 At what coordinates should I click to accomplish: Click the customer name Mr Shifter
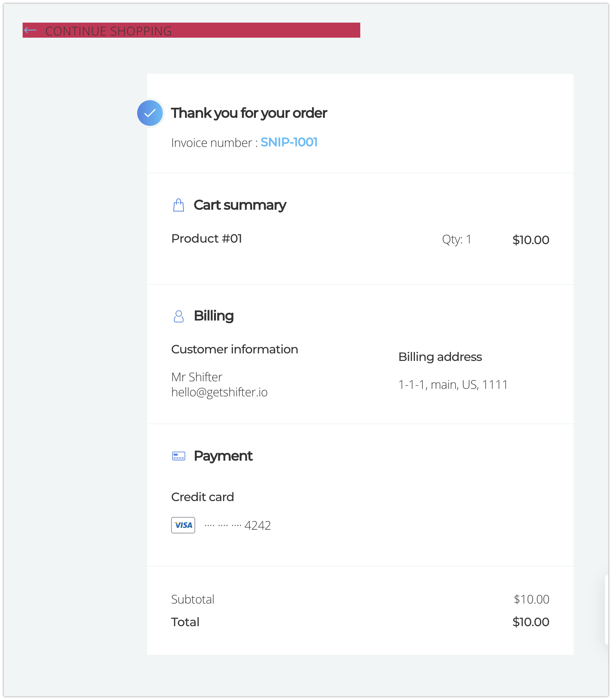197,377
